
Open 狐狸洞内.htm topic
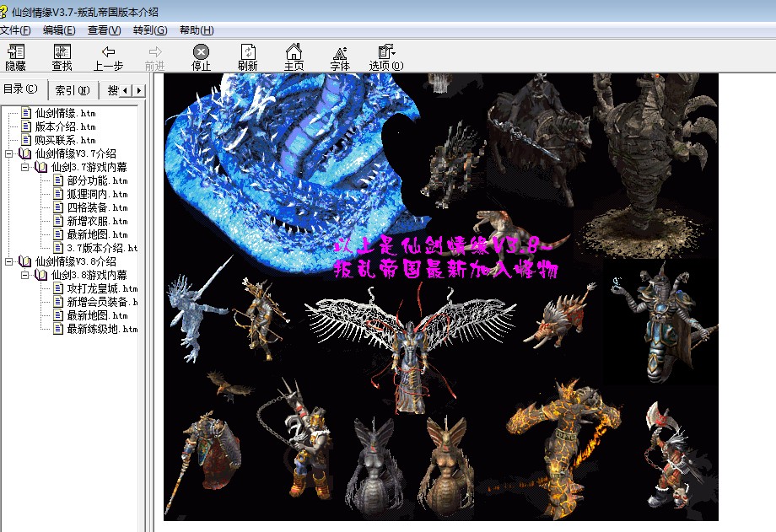tap(97, 194)
